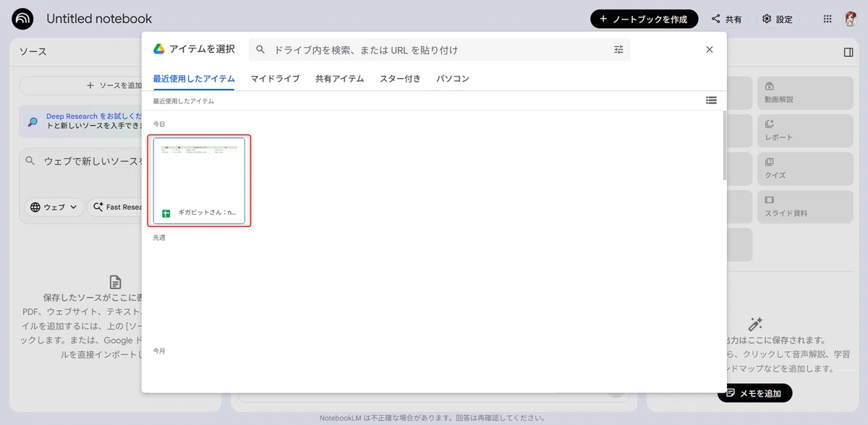Click the ウェブで新しいソース search field
This screenshot has height=425, width=868.
(x=83, y=160)
